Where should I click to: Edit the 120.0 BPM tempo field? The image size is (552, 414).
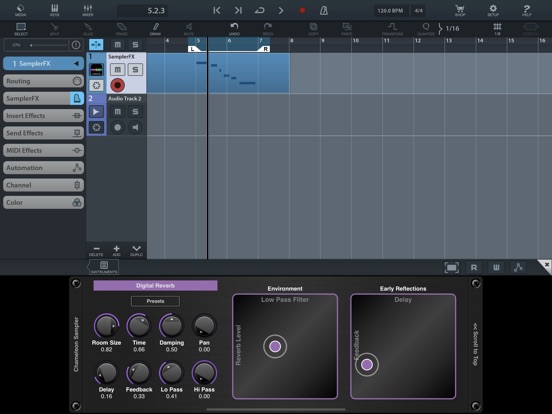pos(390,11)
